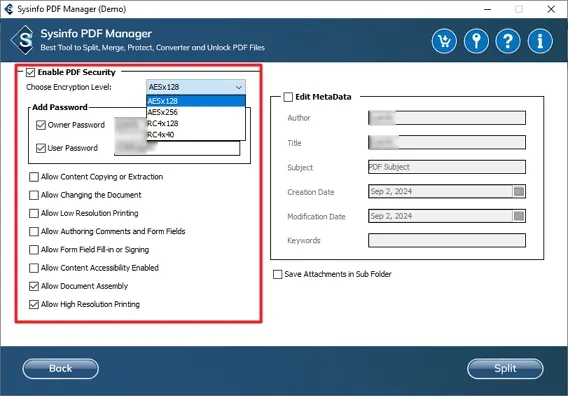Uncheck Allow Document Assembly

pyautogui.click(x=34, y=286)
